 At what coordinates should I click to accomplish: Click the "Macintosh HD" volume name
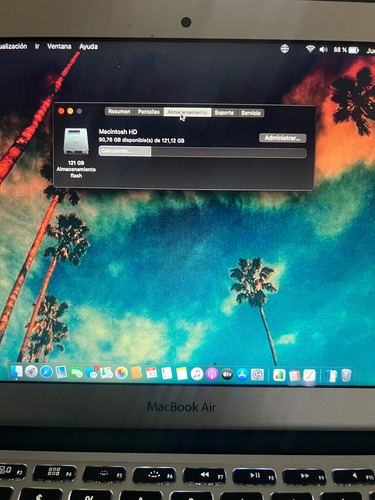click(118, 132)
